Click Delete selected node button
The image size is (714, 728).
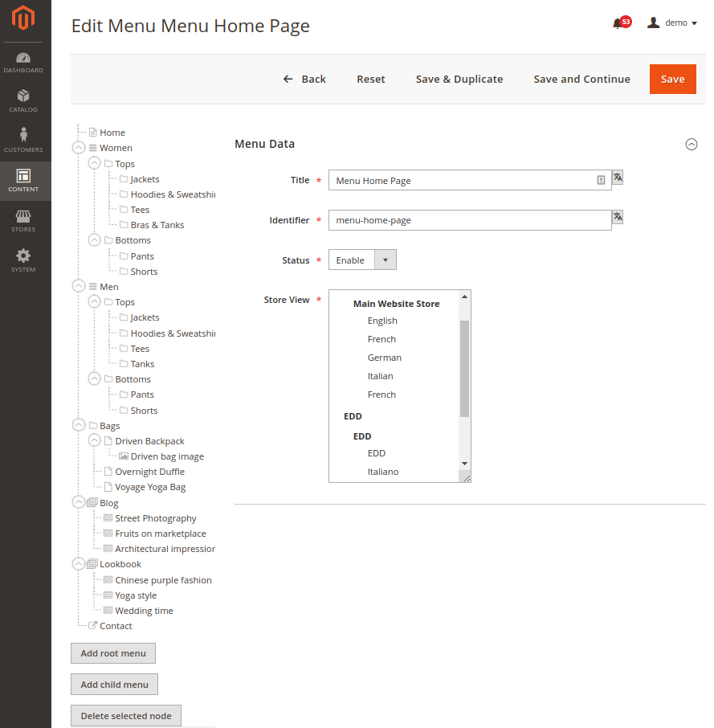pyautogui.click(x=126, y=715)
